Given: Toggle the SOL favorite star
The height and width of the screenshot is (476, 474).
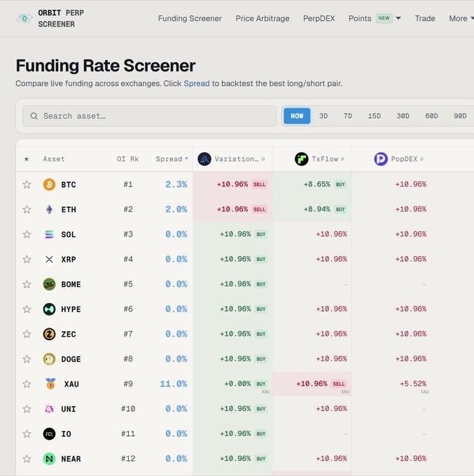Looking at the screenshot, I should pos(27,234).
